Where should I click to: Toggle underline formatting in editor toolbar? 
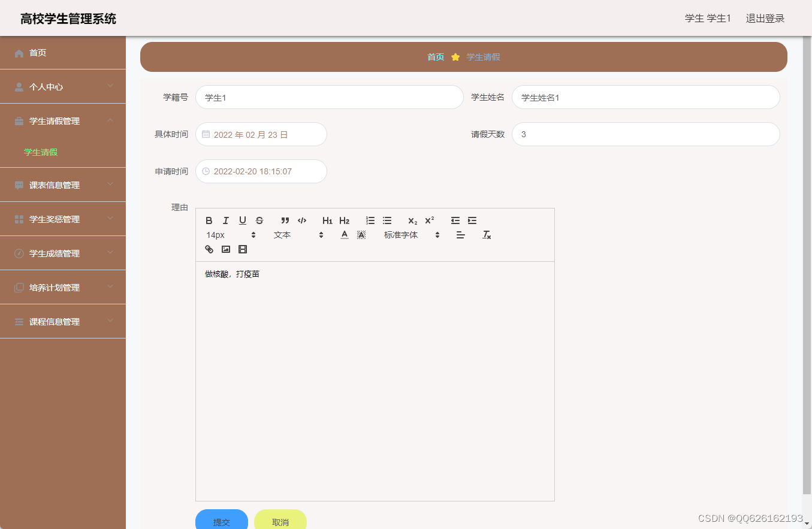pos(243,220)
